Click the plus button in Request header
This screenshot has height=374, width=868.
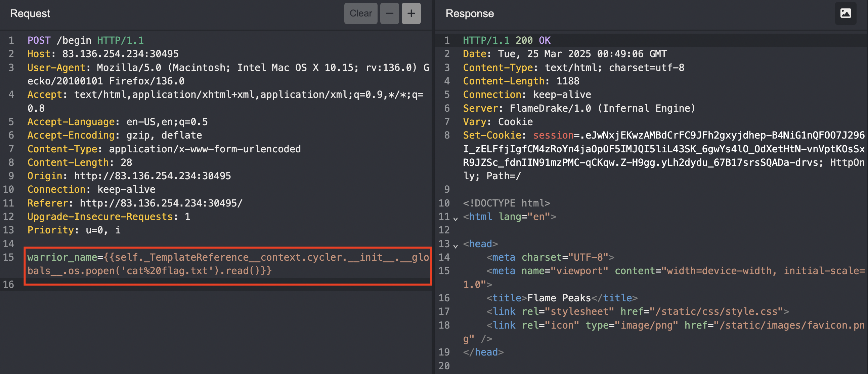[411, 13]
